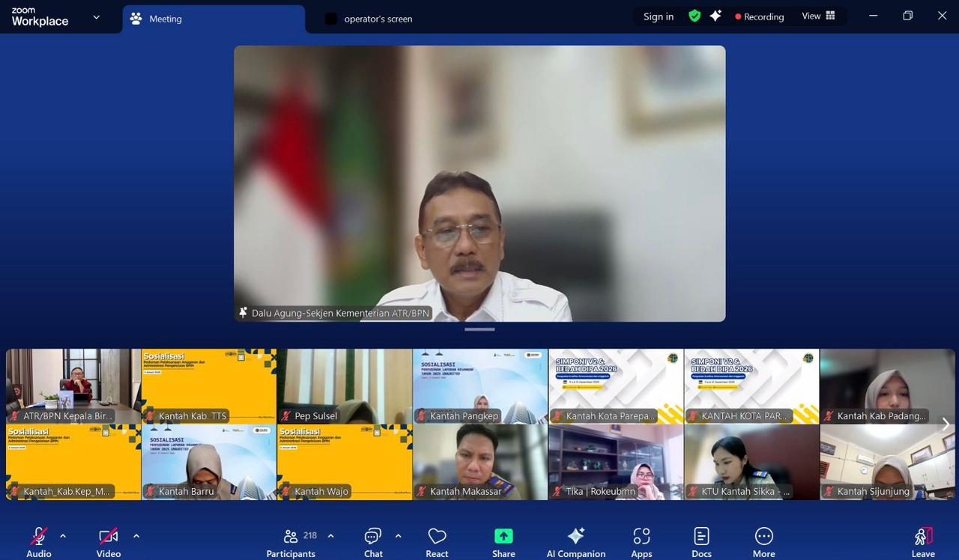
Task: Switch to operator's screen tab
Action: 378,19
